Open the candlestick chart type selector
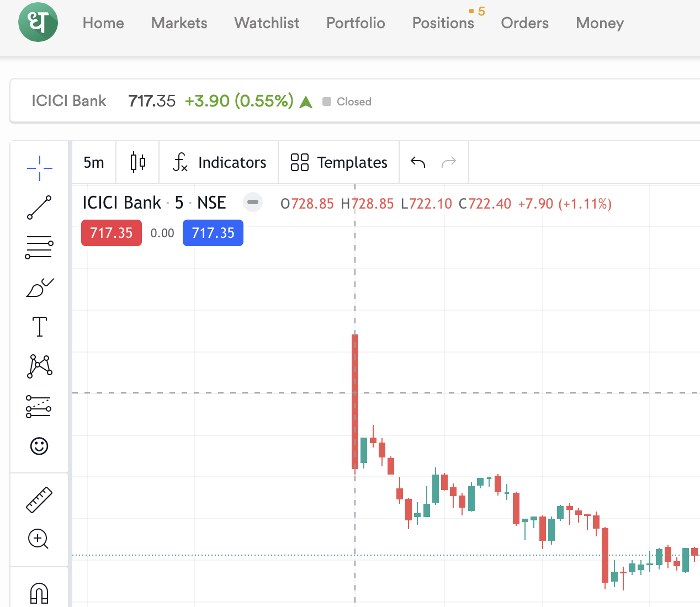This screenshot has height=607, width=700. pos(138,162)
